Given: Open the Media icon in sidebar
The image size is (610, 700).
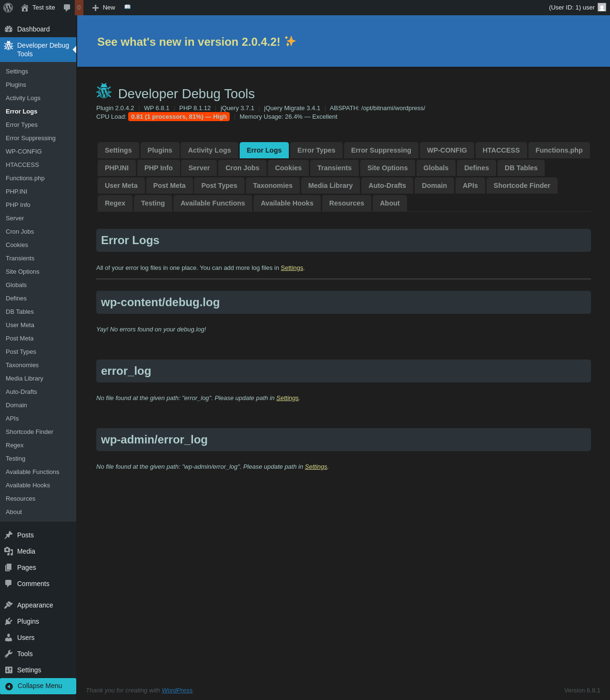Looking at the screenshot, I should coord(9,551).
